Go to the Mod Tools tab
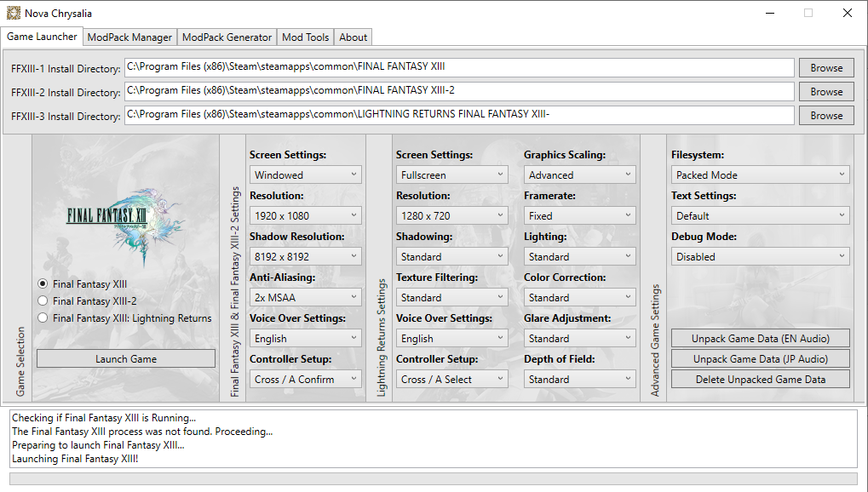Image resolution: width=868 pixels, height=492 pixels. tap(306, 37)
